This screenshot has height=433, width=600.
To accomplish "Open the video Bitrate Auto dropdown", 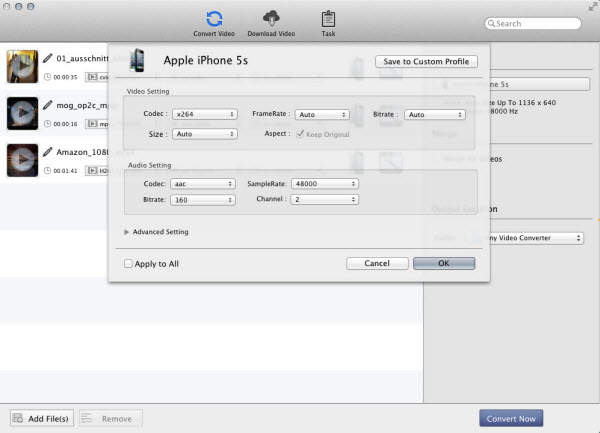I will pos(435,114).
